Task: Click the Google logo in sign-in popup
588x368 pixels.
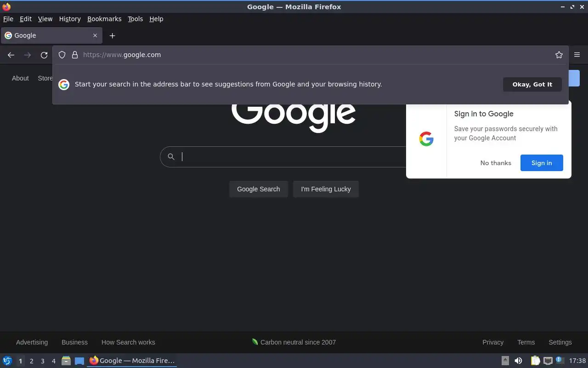Action: 426,139
